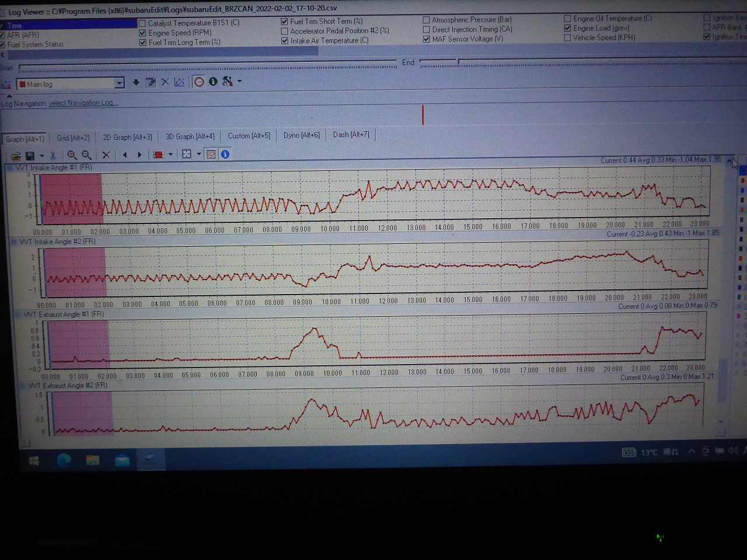The height and width of the screenshot is (560, 747).
Task: Uncheck Engine Load (grev) checkbox
Action: [x=567, y=28]
